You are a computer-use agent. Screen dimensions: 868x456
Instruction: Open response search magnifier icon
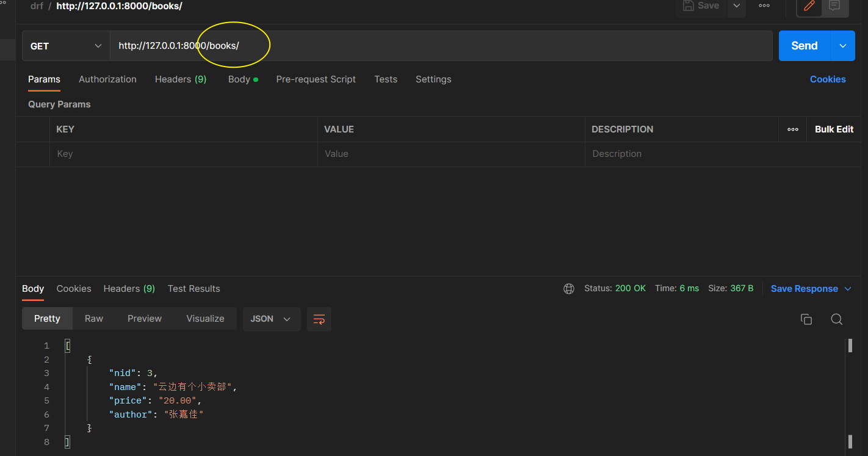pyautogui.click(x=837, y=319)
